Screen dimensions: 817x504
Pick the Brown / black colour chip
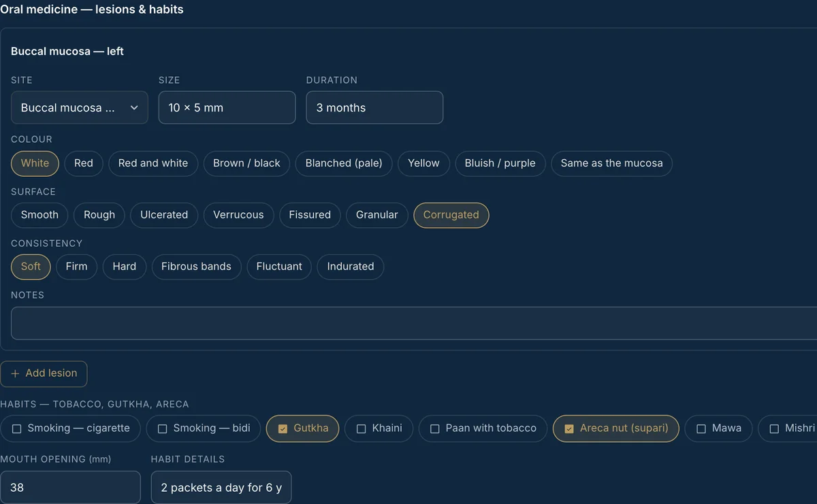coord(246,163)
